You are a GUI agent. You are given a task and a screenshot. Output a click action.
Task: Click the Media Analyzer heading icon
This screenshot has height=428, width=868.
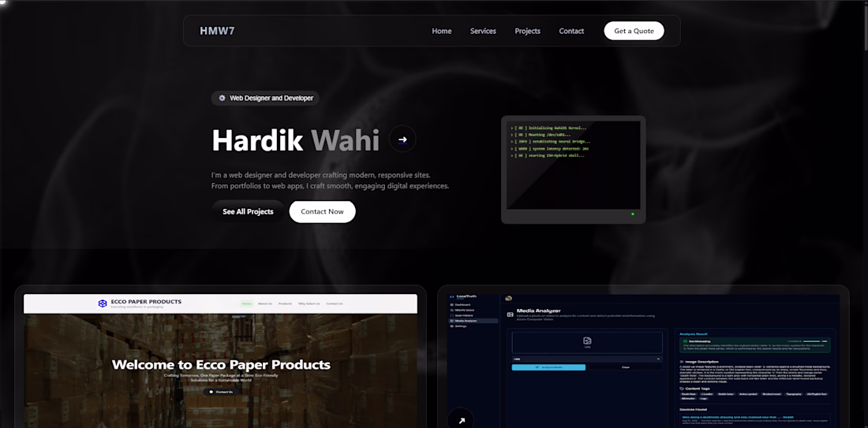coord(510,314)
